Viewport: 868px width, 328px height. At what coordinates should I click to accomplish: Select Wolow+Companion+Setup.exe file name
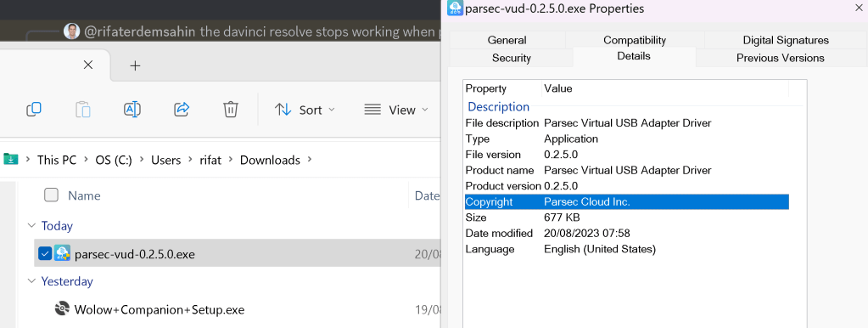click(x=160, y=309)
